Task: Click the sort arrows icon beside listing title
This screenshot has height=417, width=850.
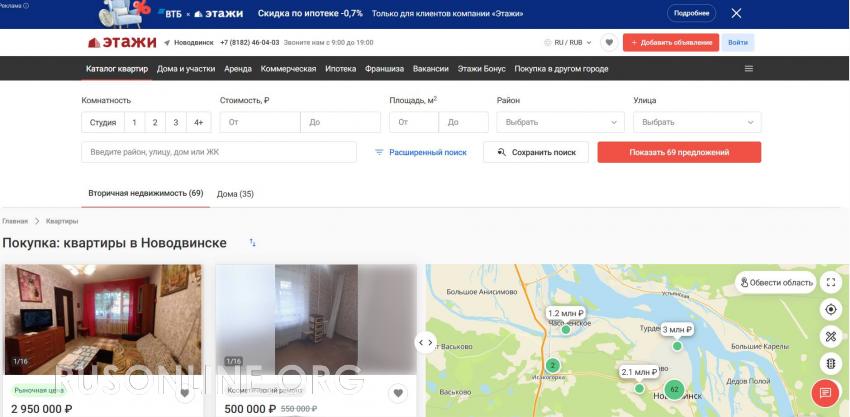Action: [x=253, y=243]
